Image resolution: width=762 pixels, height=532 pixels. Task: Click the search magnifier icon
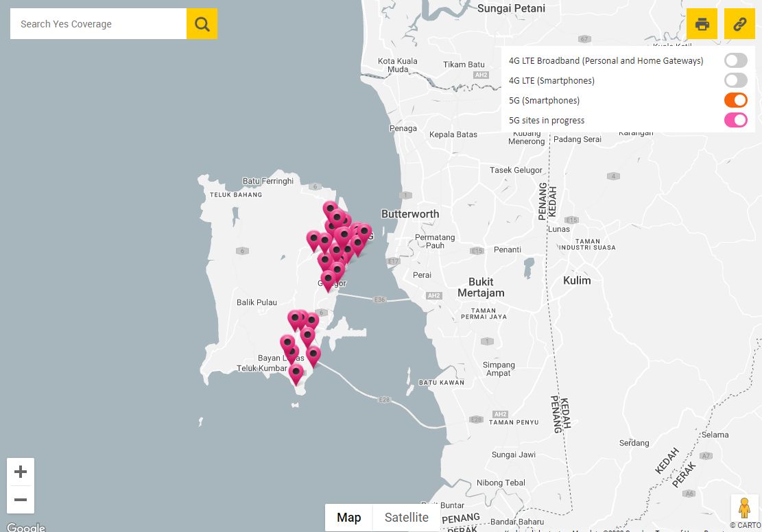click(202, 23)
